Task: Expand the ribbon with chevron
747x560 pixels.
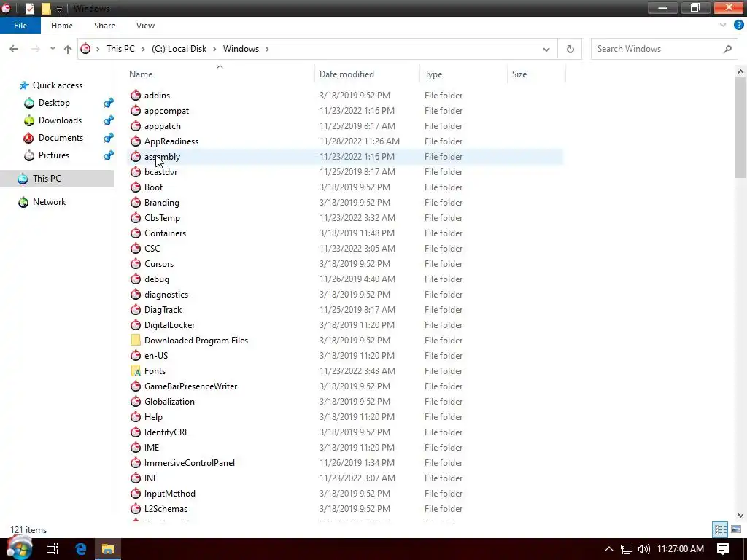Action: (723, 26)
